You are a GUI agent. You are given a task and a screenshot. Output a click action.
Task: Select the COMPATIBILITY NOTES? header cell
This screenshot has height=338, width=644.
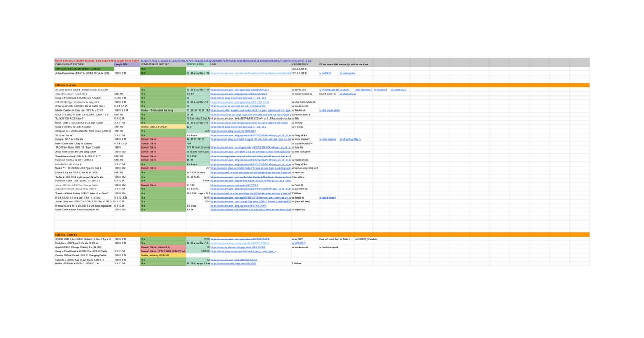coord(163,64)
